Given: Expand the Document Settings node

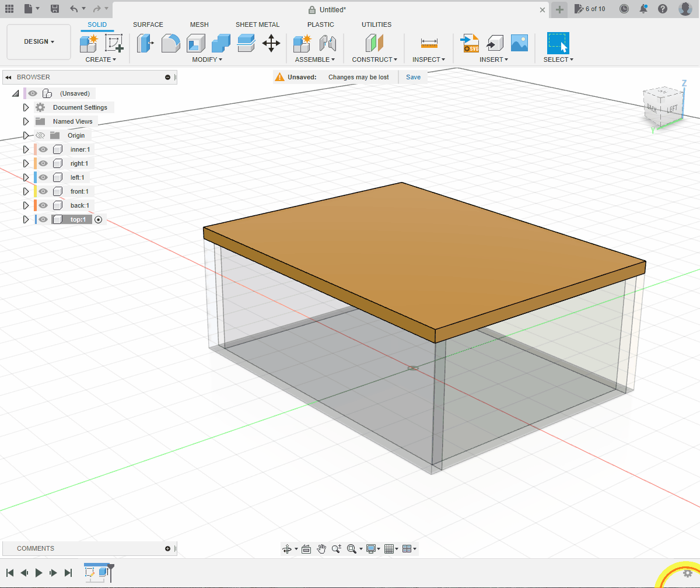Looking at the screenshot, I should pyautogui.click(x=26, y=107).
